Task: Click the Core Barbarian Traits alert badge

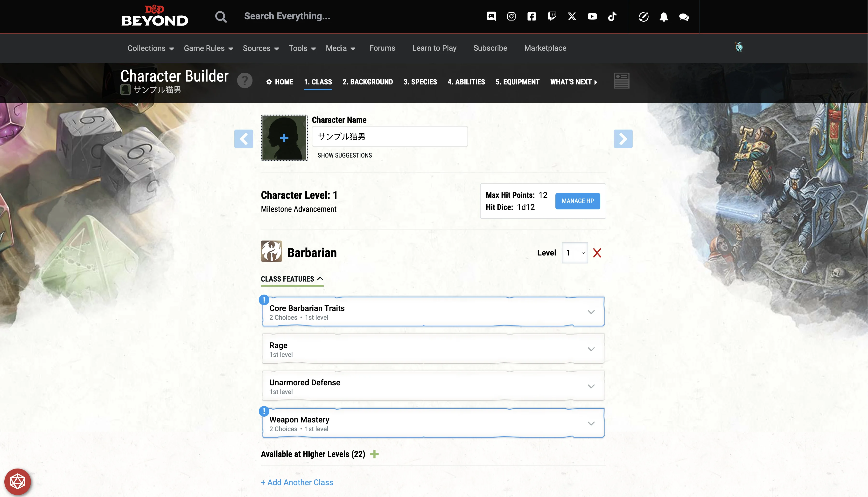Action: [264, 300]
